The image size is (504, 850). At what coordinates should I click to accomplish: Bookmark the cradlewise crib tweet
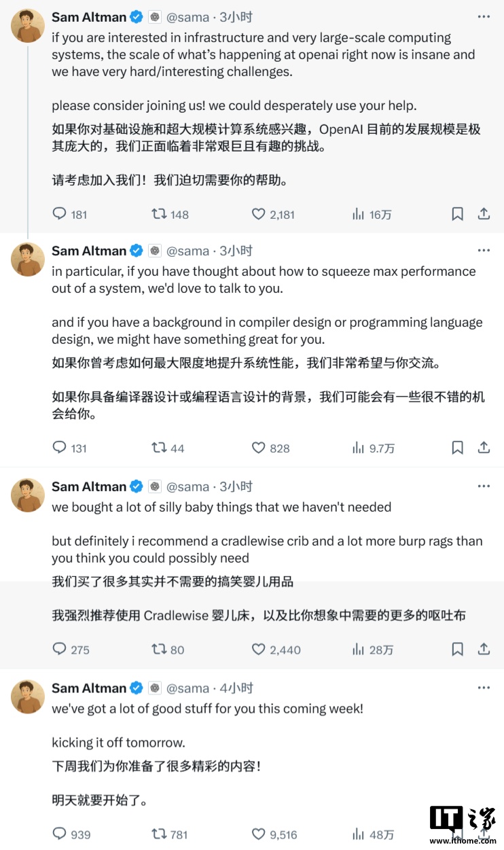[x=458, y=650]
